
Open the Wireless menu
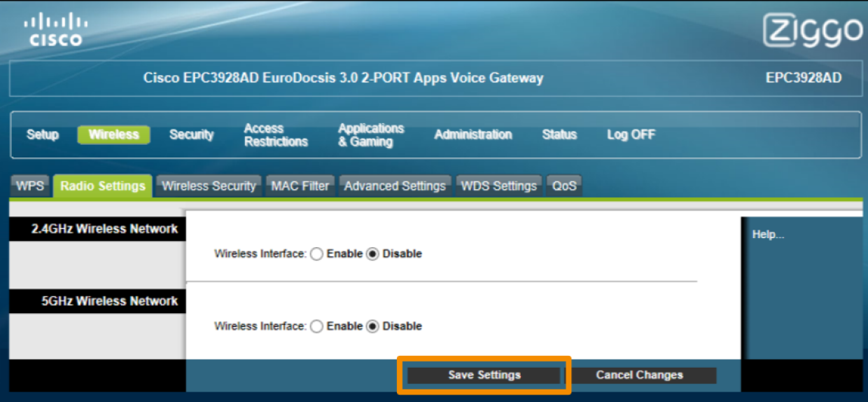tap(114, 134)
